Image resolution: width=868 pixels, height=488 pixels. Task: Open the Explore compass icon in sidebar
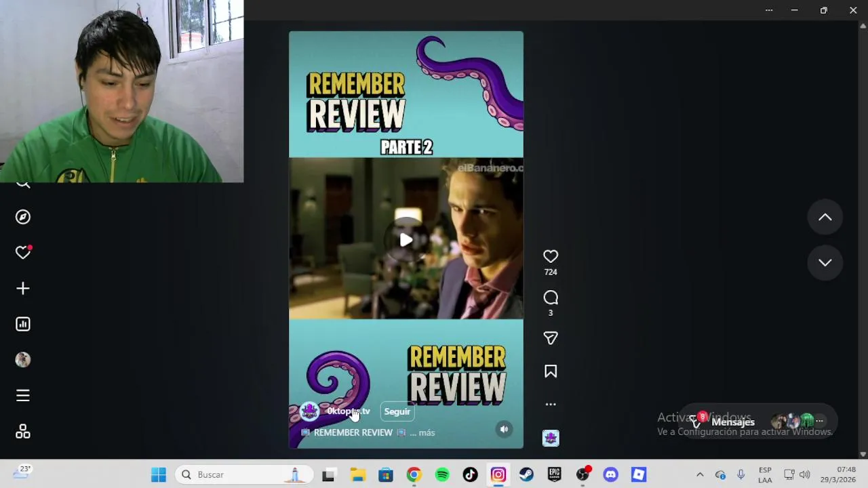click(x=23, y=217)
